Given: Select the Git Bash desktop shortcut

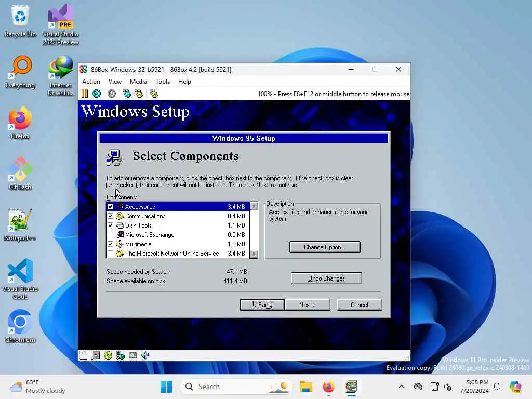Looking at the screenshot, I should (x=20, y=174).
